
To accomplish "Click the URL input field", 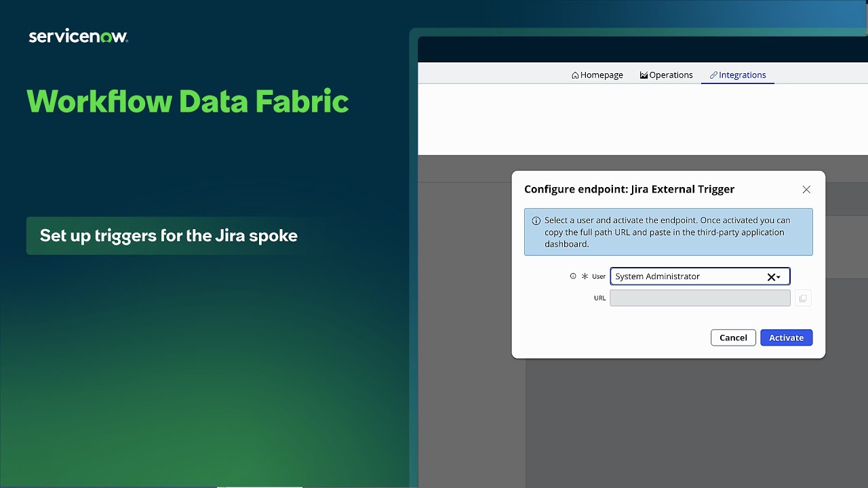I will [x=700, y=298].
